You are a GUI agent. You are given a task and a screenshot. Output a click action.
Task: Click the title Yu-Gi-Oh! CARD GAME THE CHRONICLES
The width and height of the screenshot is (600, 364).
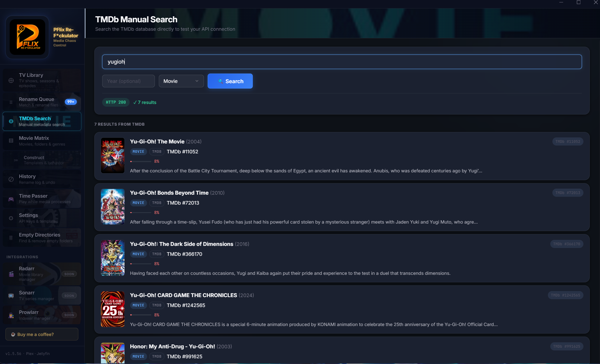point(184,295)
